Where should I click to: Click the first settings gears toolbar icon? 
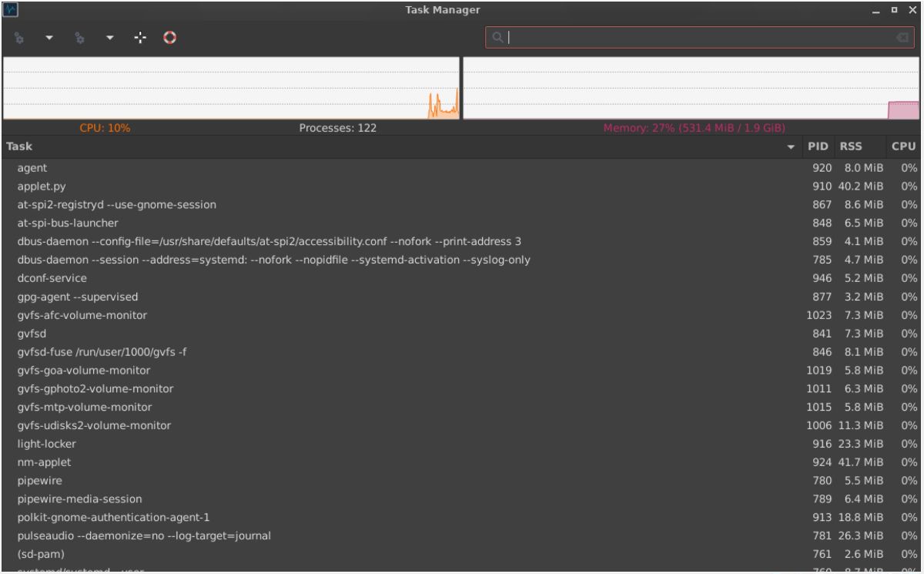coord(18,37)
